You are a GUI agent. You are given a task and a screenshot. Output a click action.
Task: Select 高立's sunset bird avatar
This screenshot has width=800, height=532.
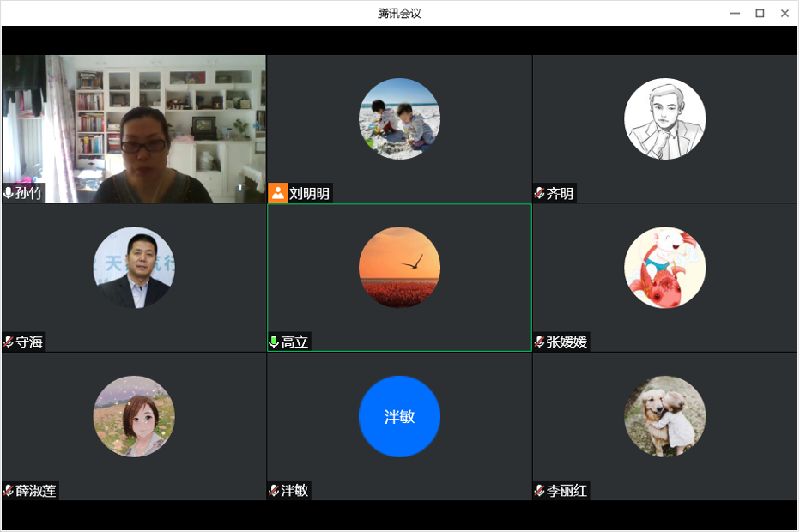pos(399,268)
